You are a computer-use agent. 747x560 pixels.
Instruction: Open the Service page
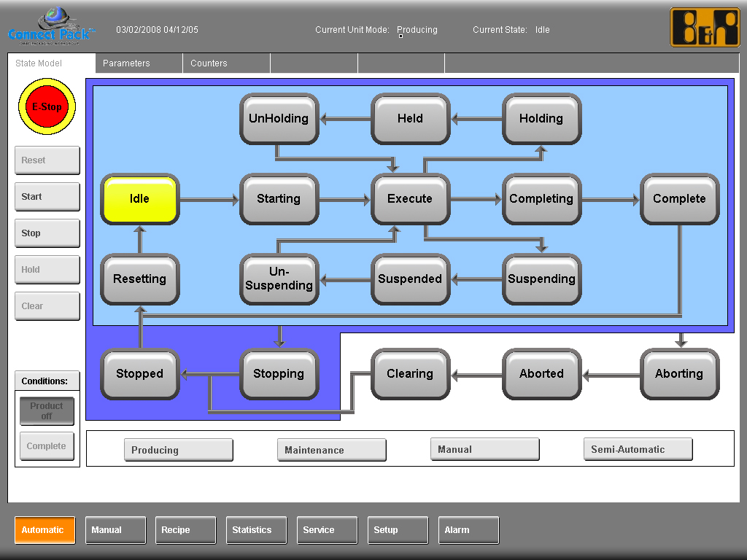(x=327, y=530)
